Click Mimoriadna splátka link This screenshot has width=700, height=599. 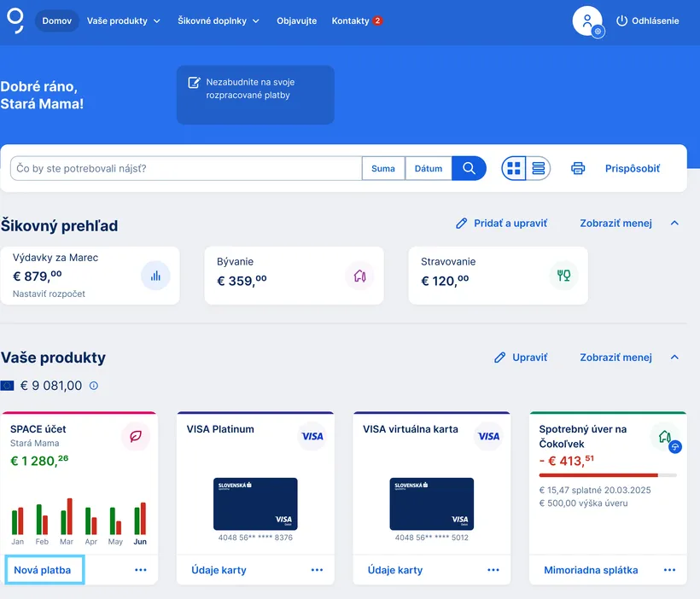[591, 570]
